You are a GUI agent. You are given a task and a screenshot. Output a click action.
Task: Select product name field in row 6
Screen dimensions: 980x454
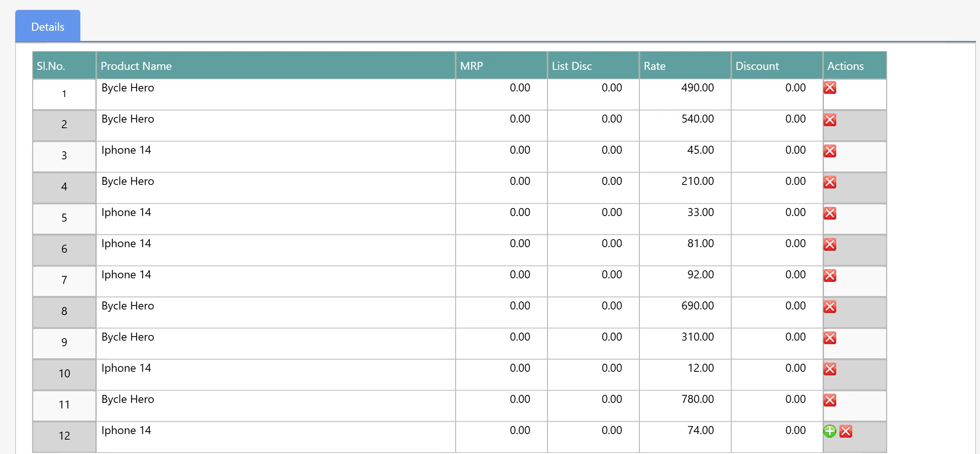(276, 250)
